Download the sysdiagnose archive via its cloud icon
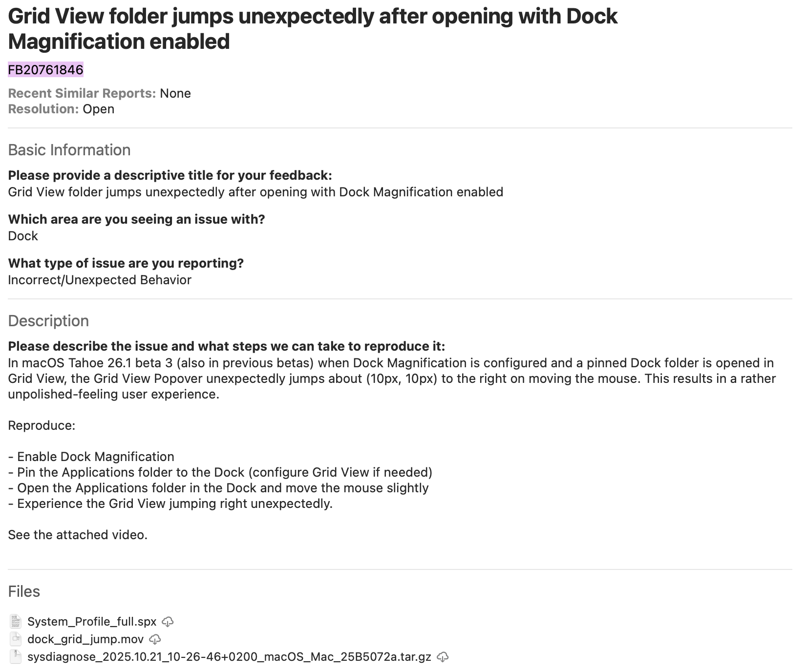 coord(443,657)
